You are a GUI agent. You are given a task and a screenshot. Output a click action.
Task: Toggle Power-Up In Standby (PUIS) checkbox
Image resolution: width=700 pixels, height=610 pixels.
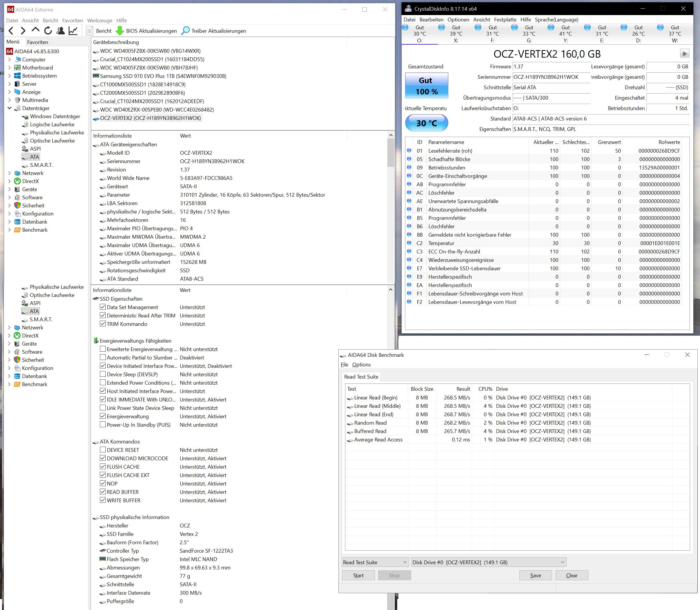(103, 424)
